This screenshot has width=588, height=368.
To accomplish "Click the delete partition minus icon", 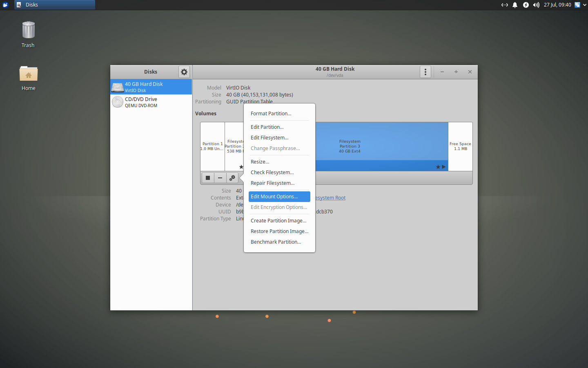I will pos(220,177).
